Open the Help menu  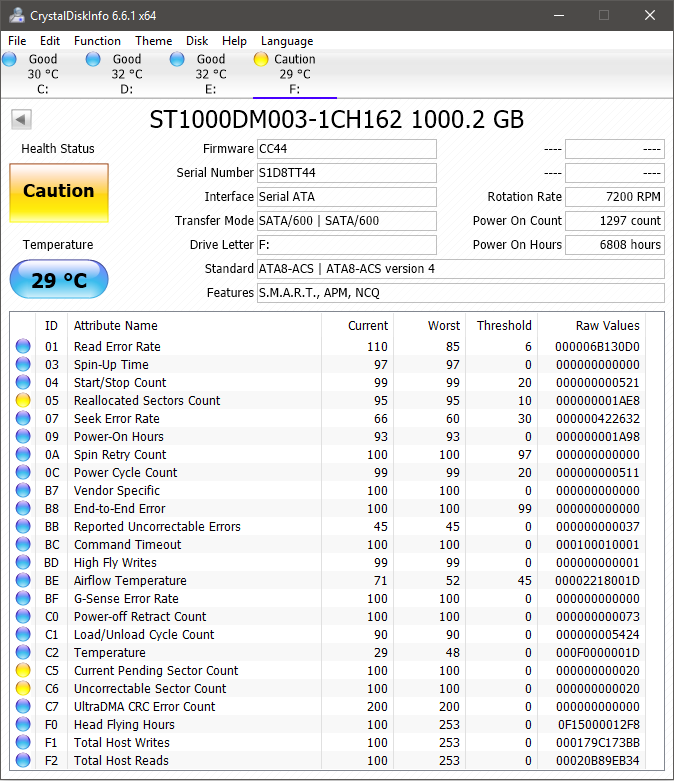click(x=234, y=41)
